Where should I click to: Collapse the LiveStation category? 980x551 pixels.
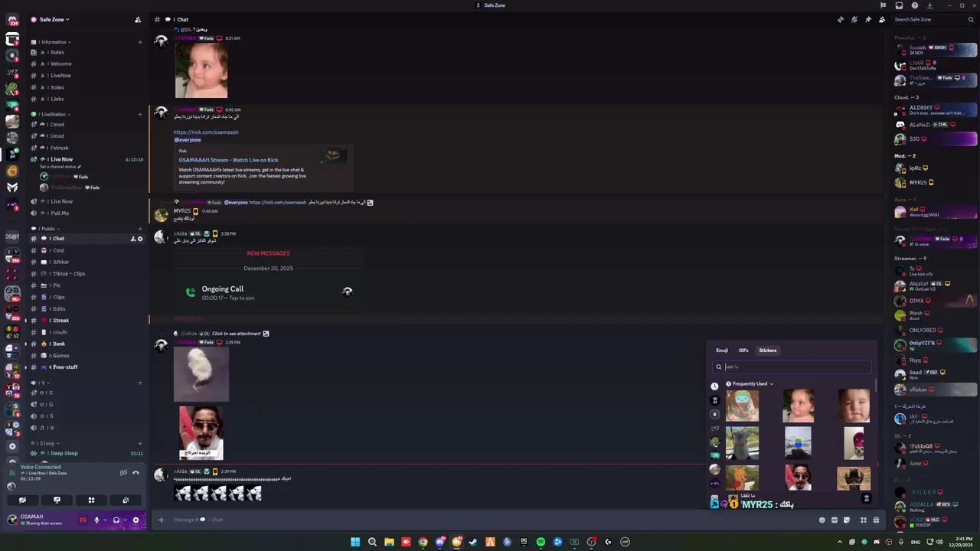(x=52, y=114)
